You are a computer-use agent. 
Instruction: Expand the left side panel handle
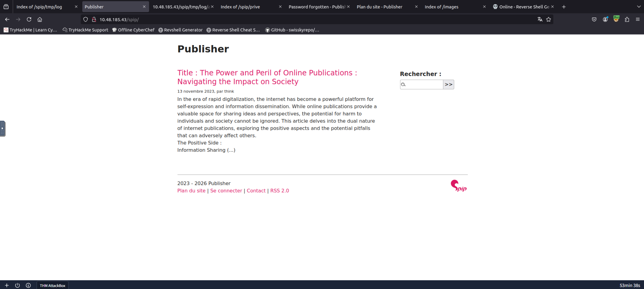2,129
